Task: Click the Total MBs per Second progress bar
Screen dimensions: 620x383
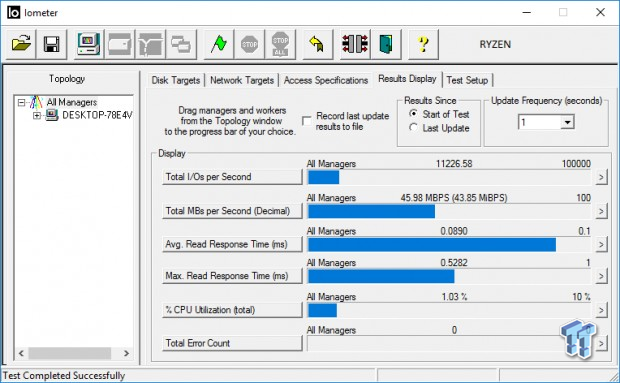Action: 449,211
